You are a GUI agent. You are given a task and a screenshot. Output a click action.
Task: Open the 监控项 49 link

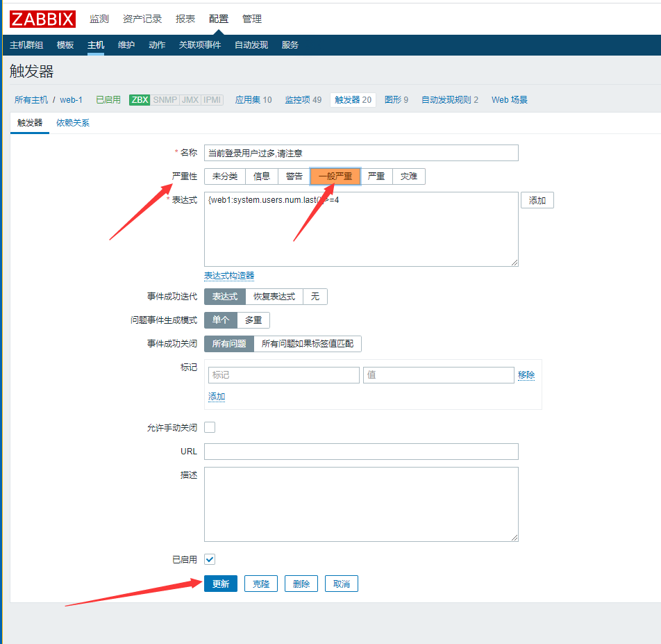point(303,100)
